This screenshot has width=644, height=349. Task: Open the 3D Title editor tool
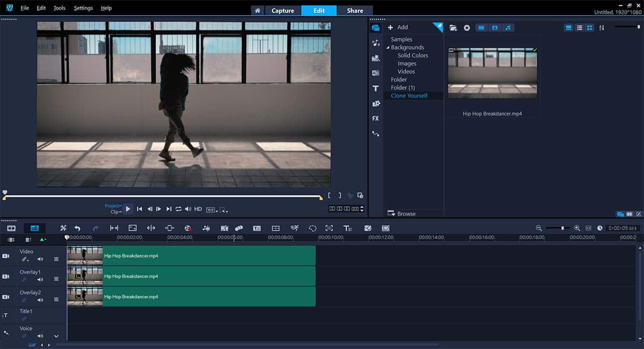[x=348, y=228]
